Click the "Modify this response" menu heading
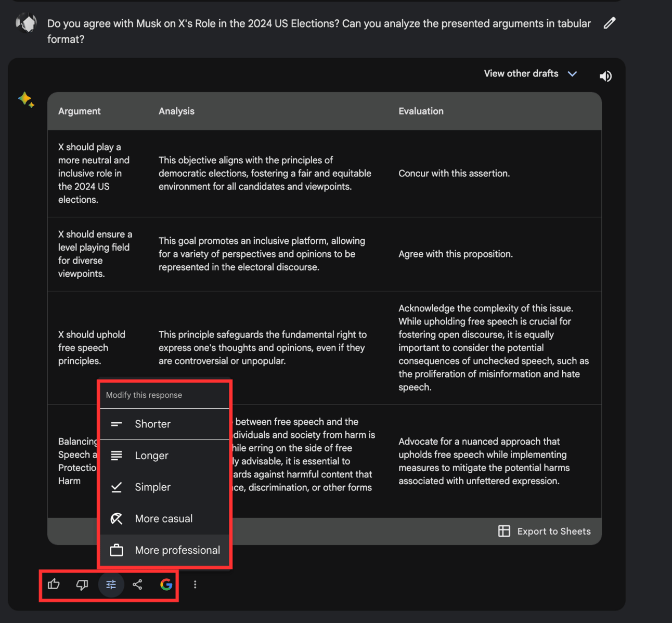 (x=144, y=395)
